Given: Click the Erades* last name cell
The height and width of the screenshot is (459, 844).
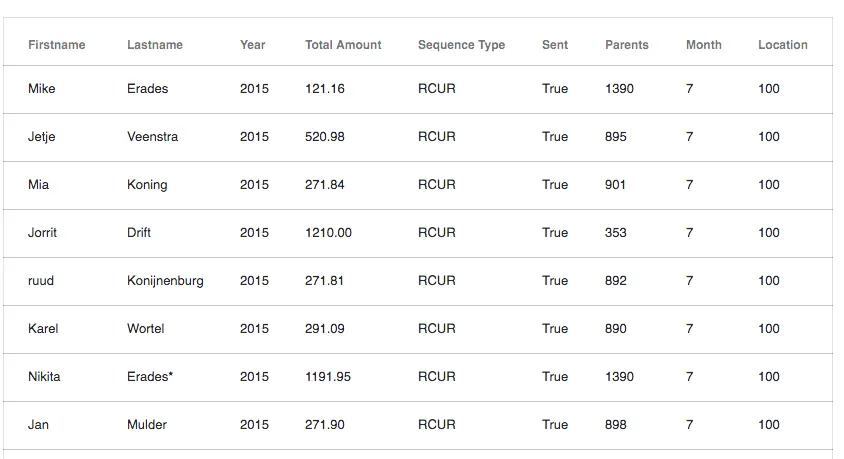Looking at the screenshot, I should (150, 377).
